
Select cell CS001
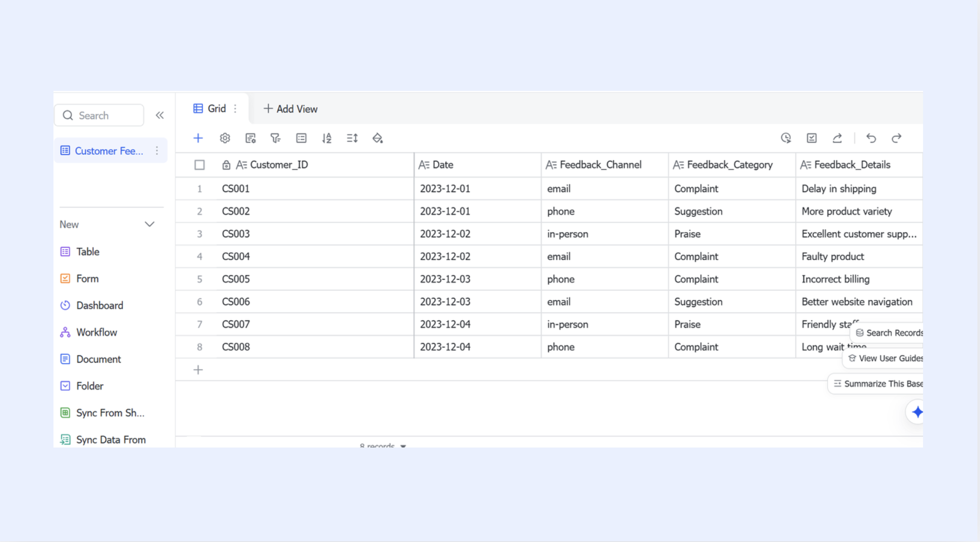point(315,189)
